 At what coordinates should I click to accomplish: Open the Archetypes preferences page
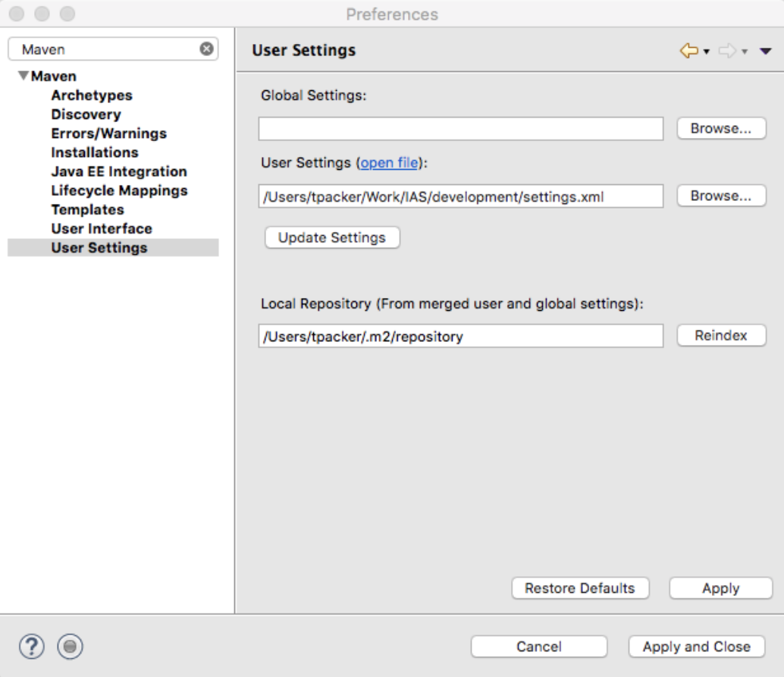point(92,96)
